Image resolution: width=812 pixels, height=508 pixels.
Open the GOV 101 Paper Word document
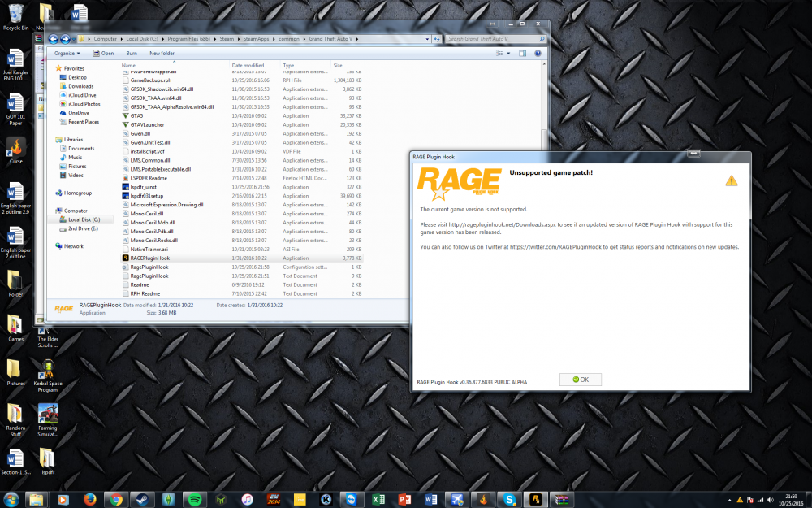pos(15,110)
